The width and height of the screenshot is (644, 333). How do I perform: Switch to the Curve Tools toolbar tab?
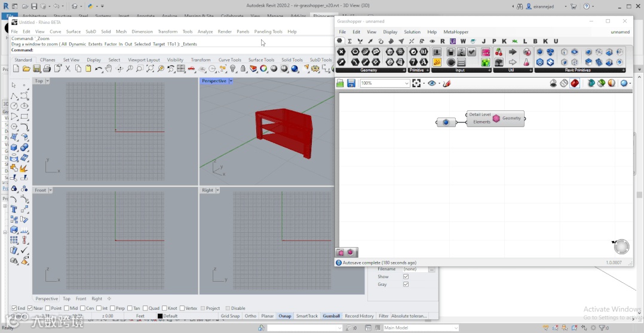230,60
